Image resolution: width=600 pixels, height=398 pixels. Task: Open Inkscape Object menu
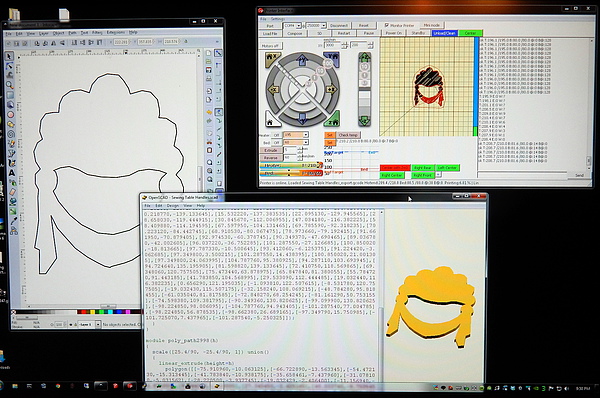coord(59,33)
